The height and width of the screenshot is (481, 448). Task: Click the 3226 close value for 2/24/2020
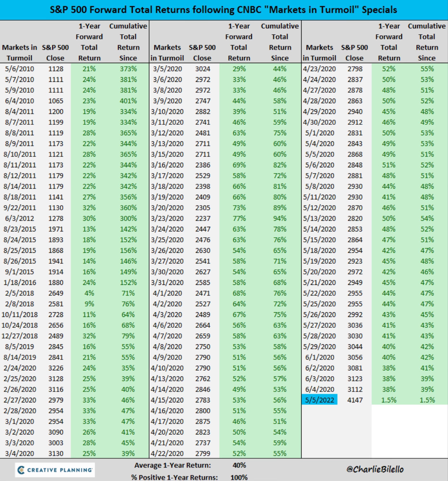pos(56,368)
